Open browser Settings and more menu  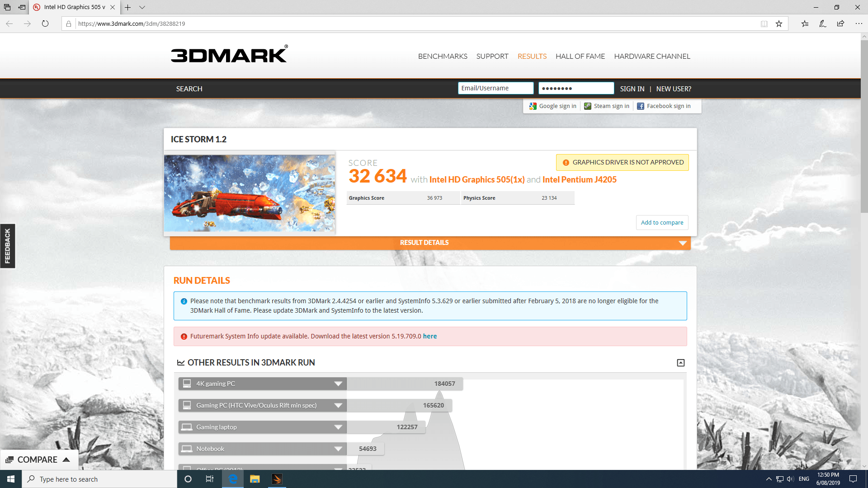point(859,23)
